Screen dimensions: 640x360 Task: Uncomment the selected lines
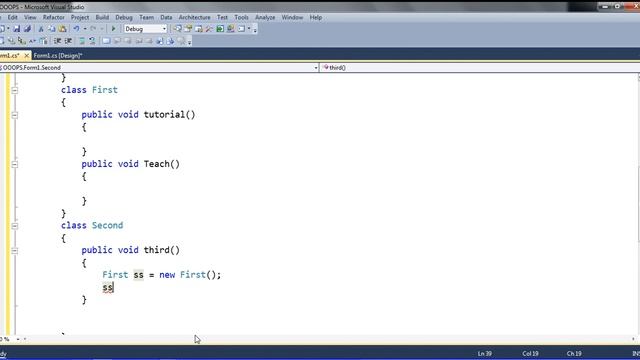pos(92,41)
